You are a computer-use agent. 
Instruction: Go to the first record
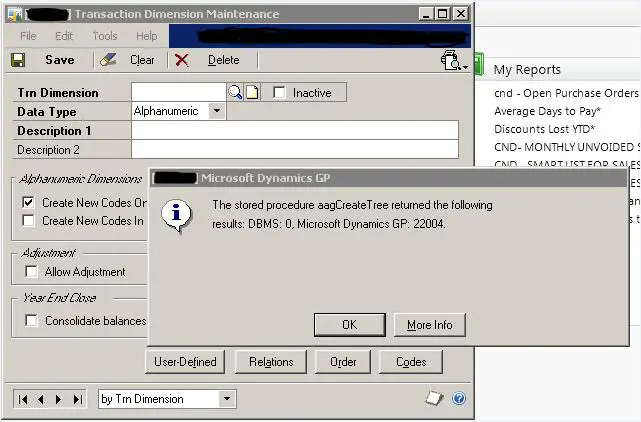(22, 399)
